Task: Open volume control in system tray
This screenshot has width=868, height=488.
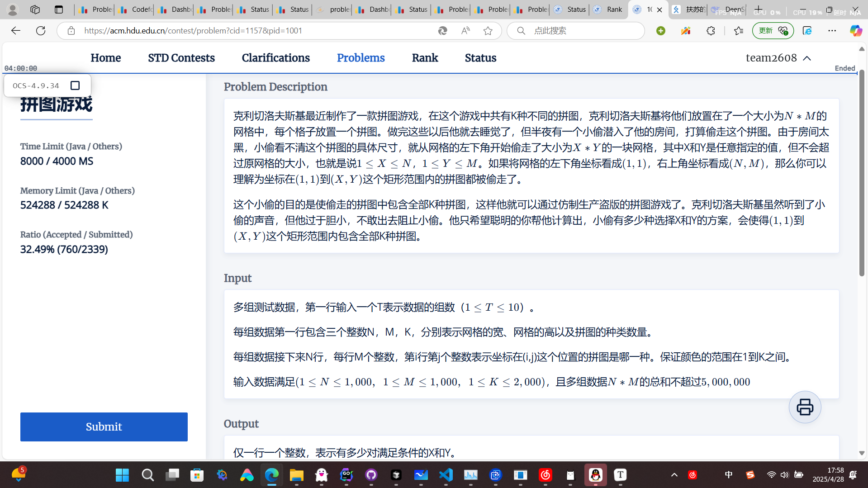Action: click(784, 475)
